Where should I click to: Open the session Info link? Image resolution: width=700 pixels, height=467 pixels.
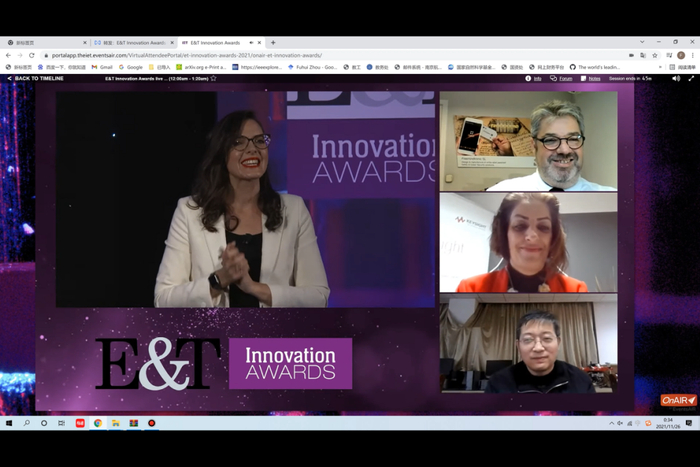[x=533, y=78]
